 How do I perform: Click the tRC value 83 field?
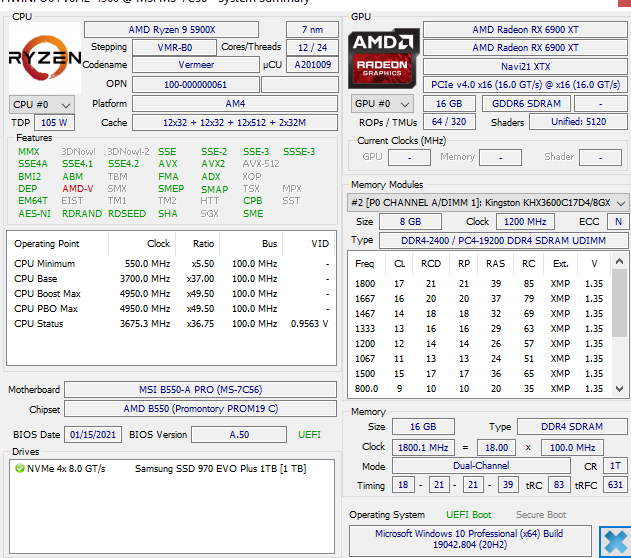(x=559, y=485)
